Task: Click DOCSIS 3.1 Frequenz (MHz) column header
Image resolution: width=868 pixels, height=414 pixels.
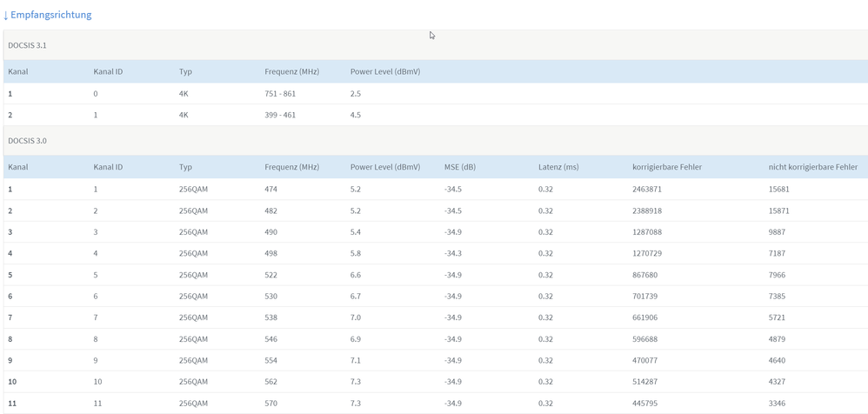Action: (x=291, y=71)
